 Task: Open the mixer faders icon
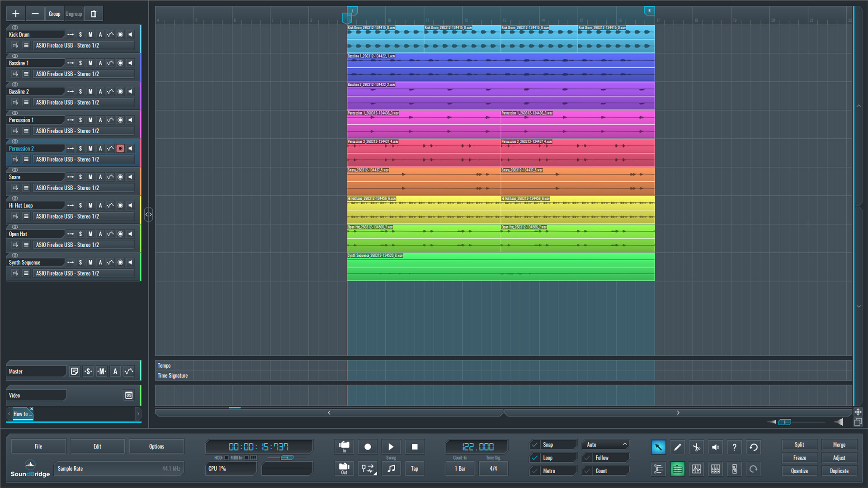pyautogui.click(x=715, y=469)
